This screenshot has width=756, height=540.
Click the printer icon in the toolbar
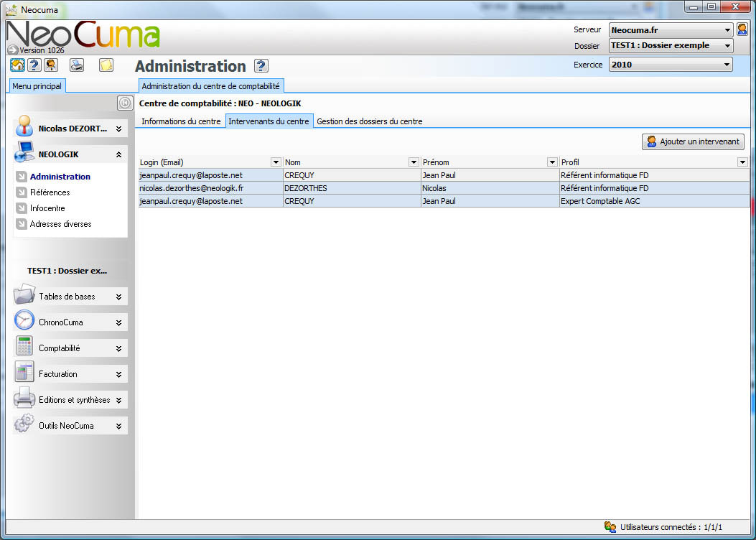77,65
